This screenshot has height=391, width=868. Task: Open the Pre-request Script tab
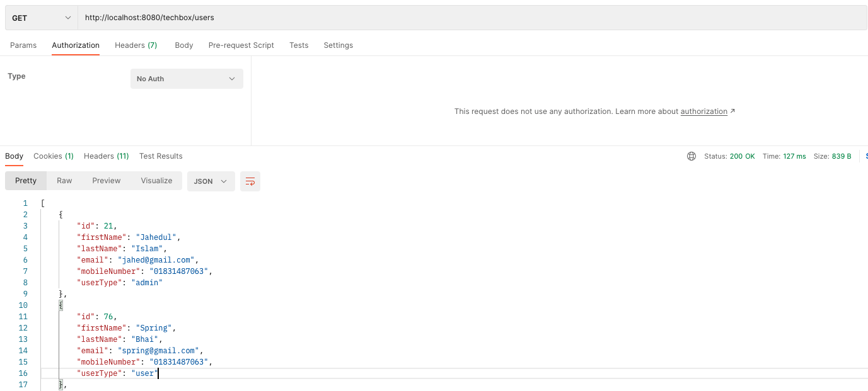pos(241,45)
